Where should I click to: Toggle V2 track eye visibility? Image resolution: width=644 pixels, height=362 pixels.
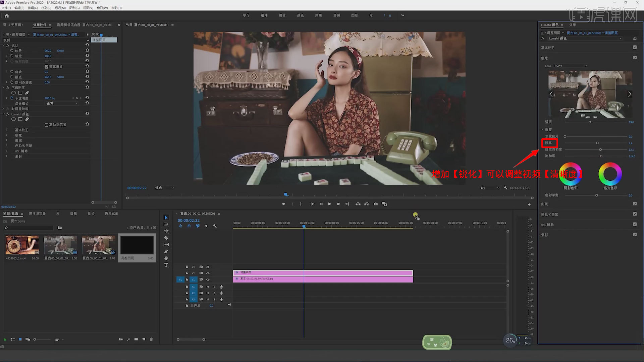click(208, 273)
